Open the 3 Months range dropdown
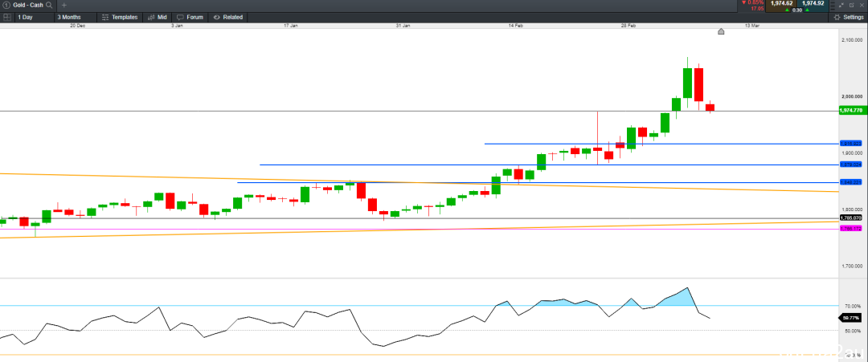The width and height of the screenshot is (868, 362). [75, 17]
